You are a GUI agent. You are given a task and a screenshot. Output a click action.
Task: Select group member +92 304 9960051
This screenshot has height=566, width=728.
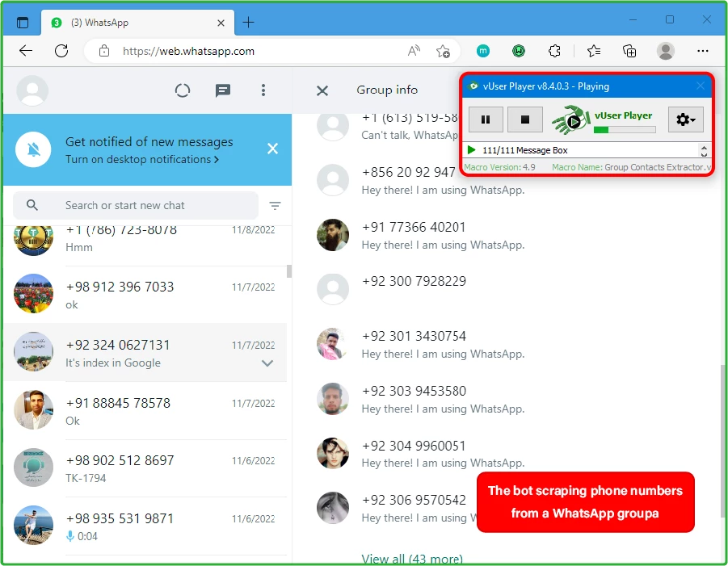tap(507, 453)
